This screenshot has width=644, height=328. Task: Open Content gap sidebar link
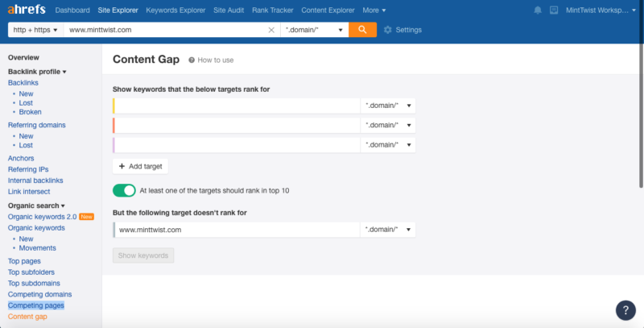pyautogui.click(x=27, y=317)
